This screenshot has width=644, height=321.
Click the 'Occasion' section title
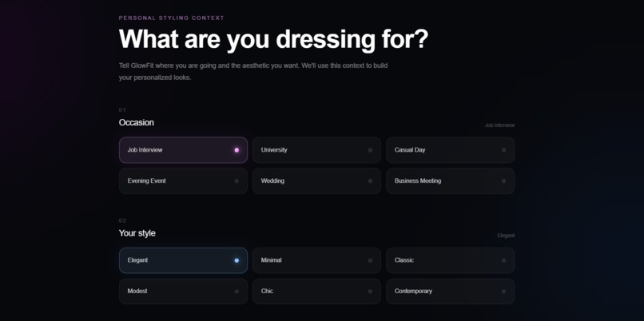[137, 122]
